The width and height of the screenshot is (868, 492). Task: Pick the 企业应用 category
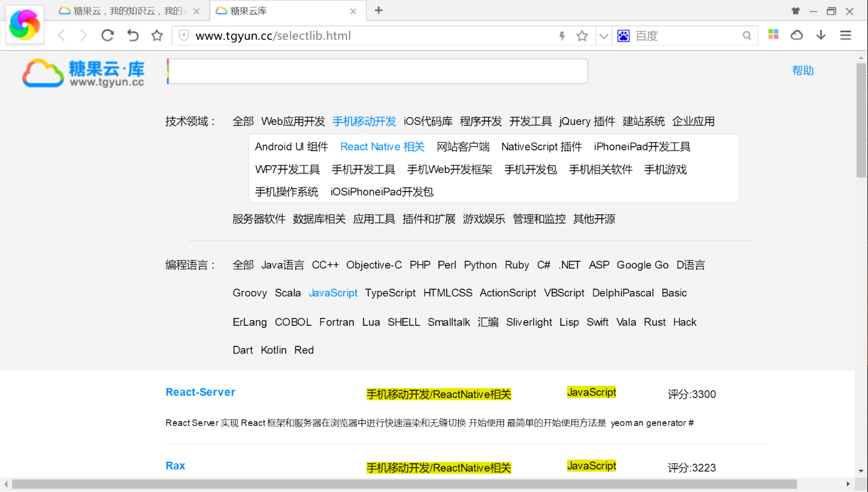693,121
